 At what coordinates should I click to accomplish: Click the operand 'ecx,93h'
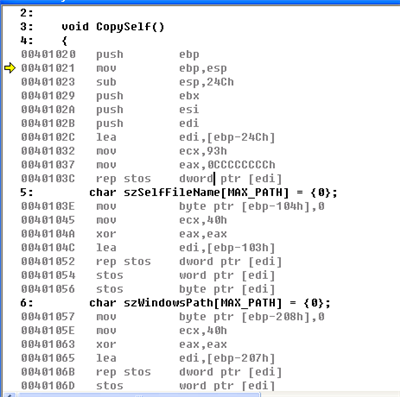(x=203, y=151)
